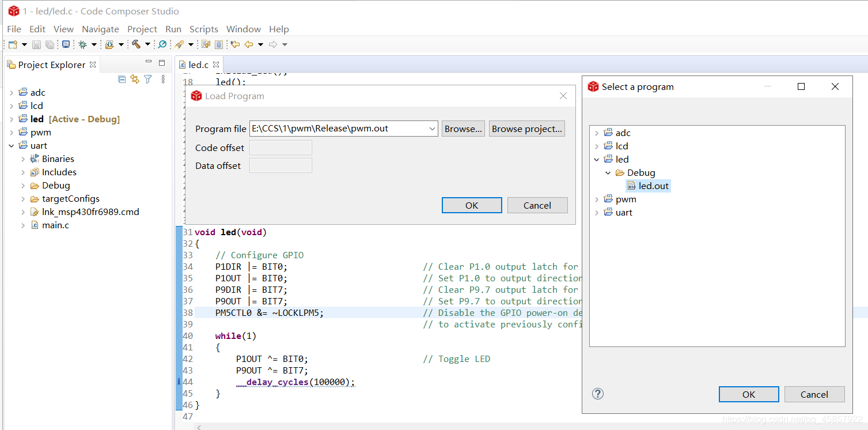
Task: Click Code offset input field
Action: click(281, 148)
